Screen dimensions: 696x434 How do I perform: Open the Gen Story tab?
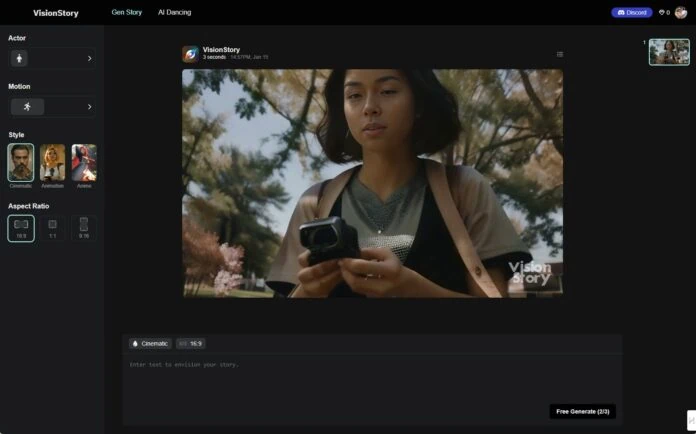pos(127,12)
